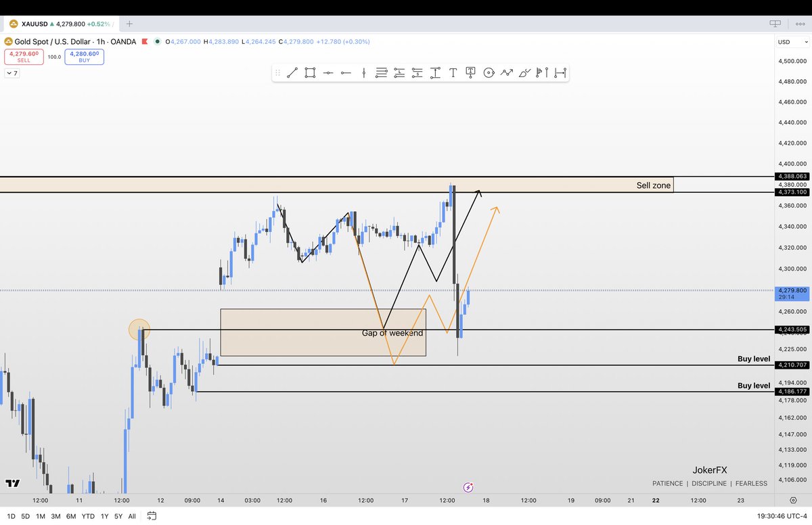Screen dimensions: 812x525
Task: Select the Brush drawing tool
Action: pos(524,72)
